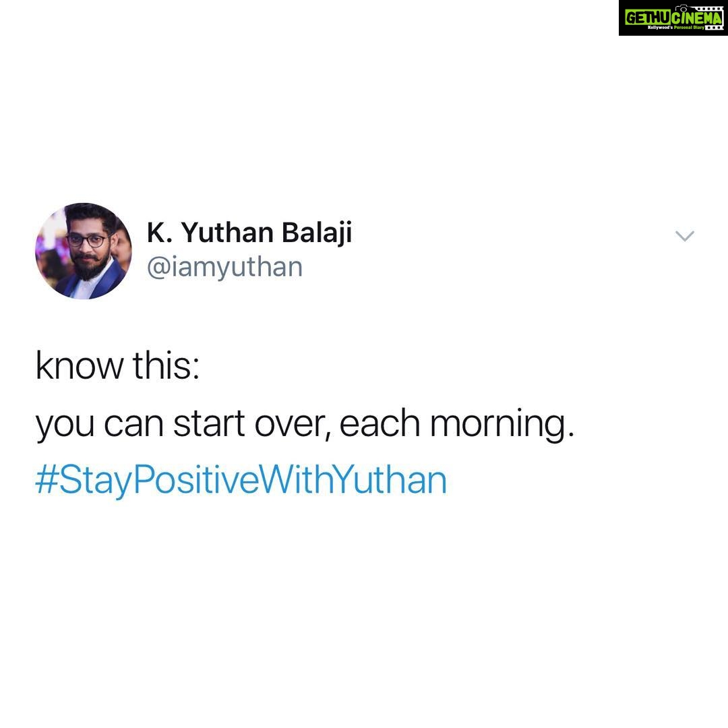Click the camera icon in GethuCinema logo

pyautogui.click(x=681, y=8)
